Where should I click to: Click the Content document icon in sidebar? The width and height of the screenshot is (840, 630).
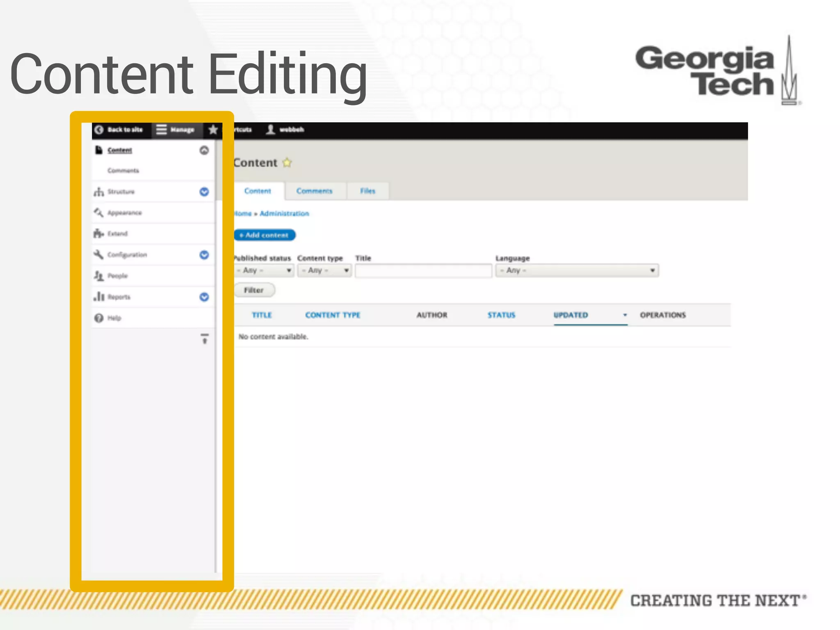pos(99,150)
